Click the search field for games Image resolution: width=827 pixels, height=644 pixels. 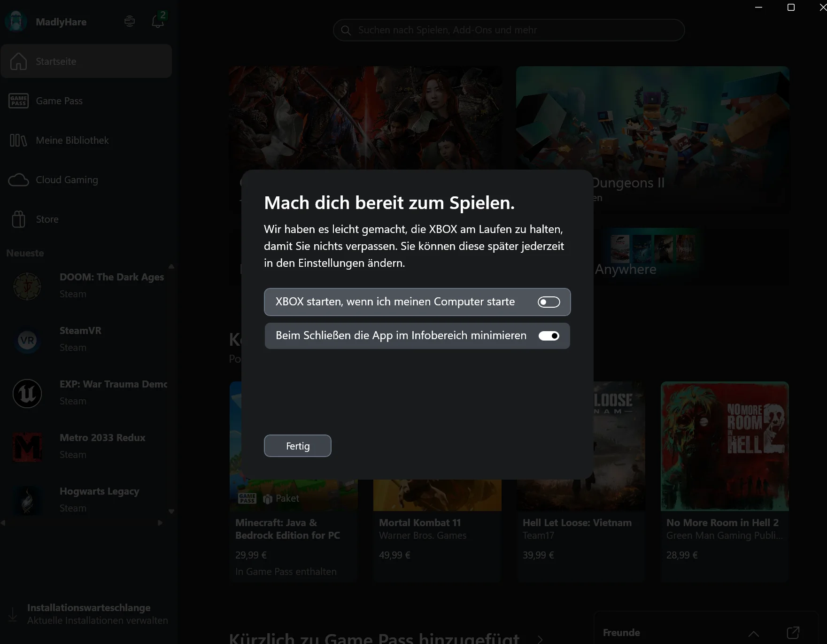pyautogui.click(x=509, y=30)
